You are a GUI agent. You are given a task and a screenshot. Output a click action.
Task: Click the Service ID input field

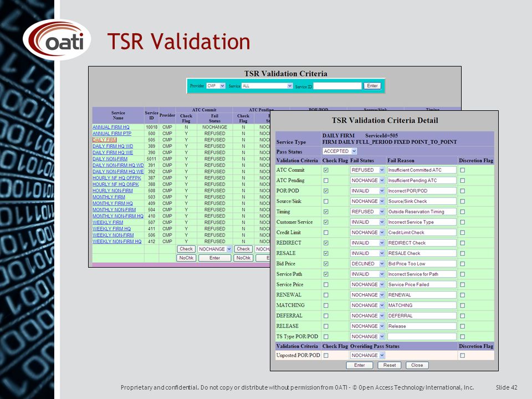[337, 86]
